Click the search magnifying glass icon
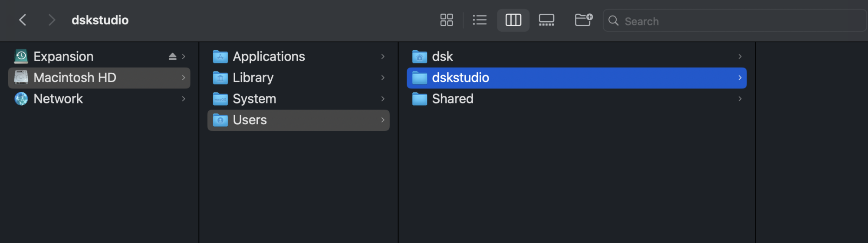Image resolution: width=868 pixels, height=243 pixels. (613, 20)
